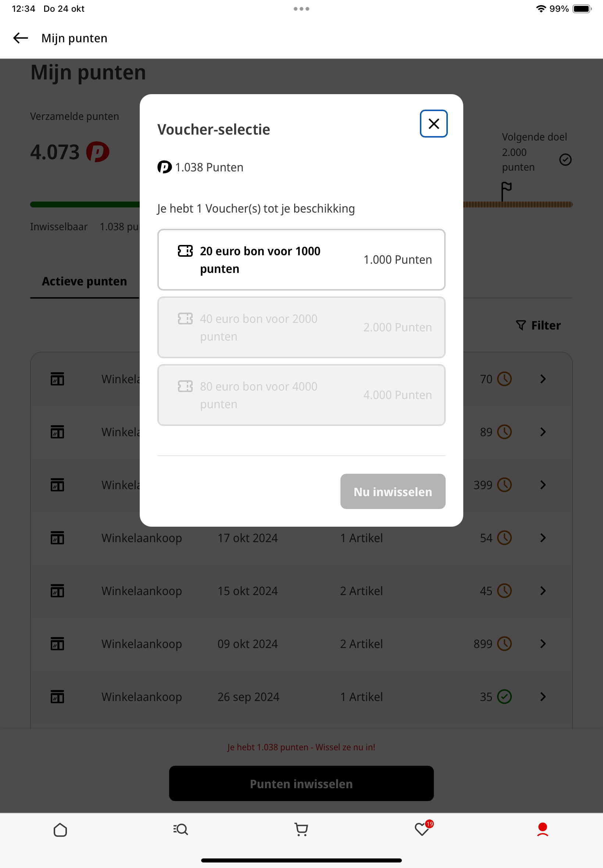
Task: Close the Voucher-selectie dialog
Action: (433, 124)
